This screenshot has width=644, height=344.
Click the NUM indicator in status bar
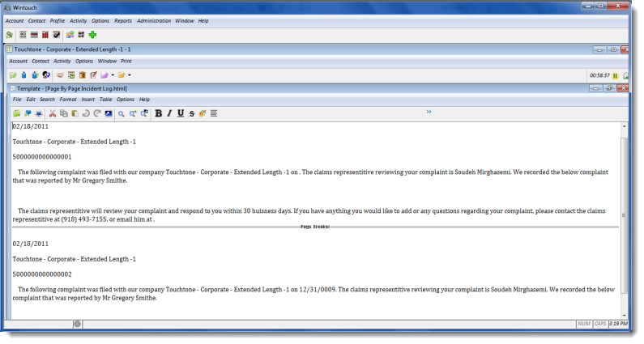click(x=583, y=324)
